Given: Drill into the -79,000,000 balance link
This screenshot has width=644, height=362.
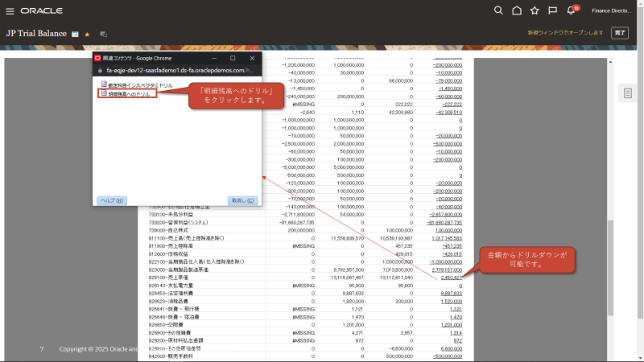Looking at the screenshot, I should pos(449,81).
